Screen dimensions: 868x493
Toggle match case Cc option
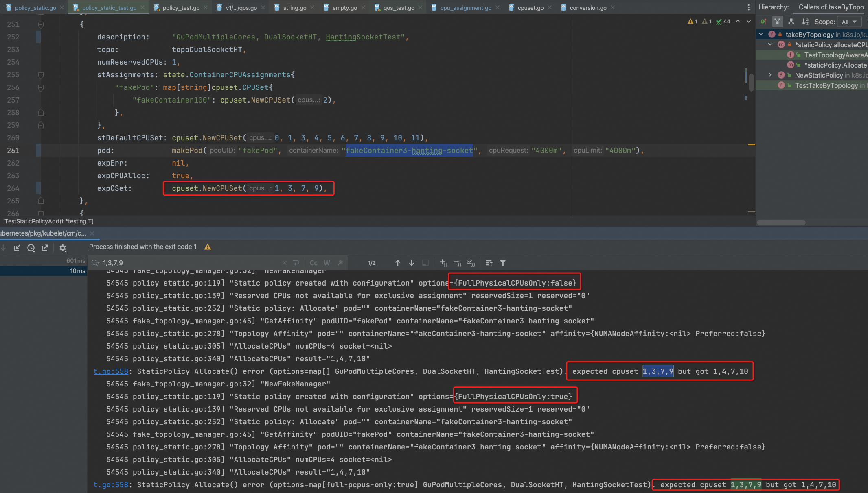(x=313, y=263)
